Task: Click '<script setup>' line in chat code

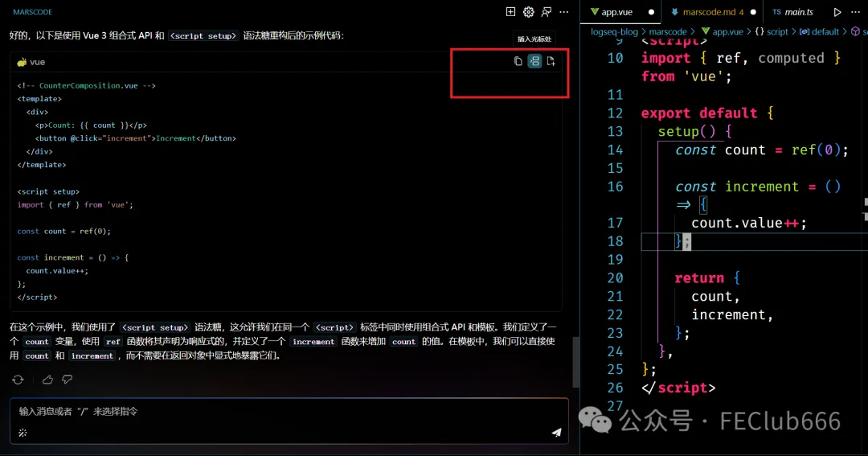Action: pos(48,191)
